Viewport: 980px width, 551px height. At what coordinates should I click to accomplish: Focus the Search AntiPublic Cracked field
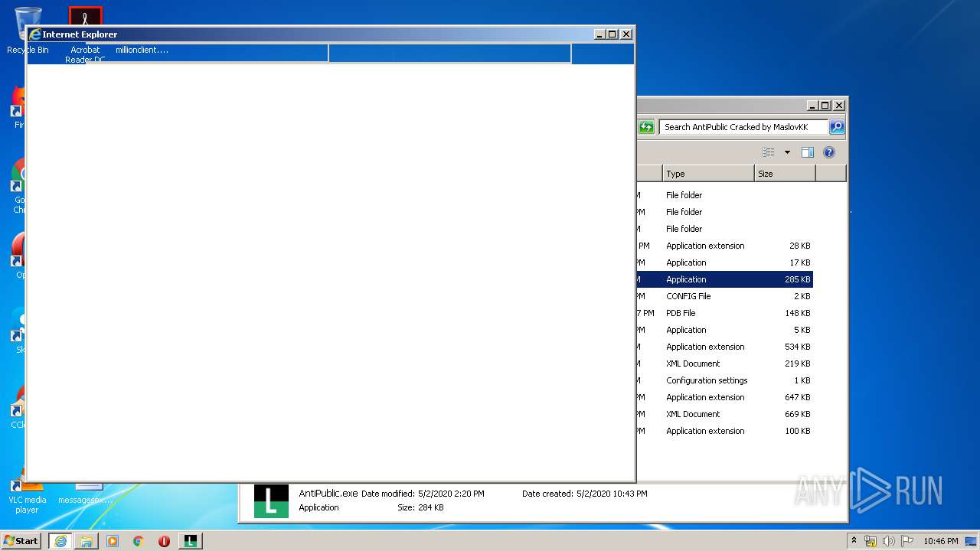(x=743, y=127)
